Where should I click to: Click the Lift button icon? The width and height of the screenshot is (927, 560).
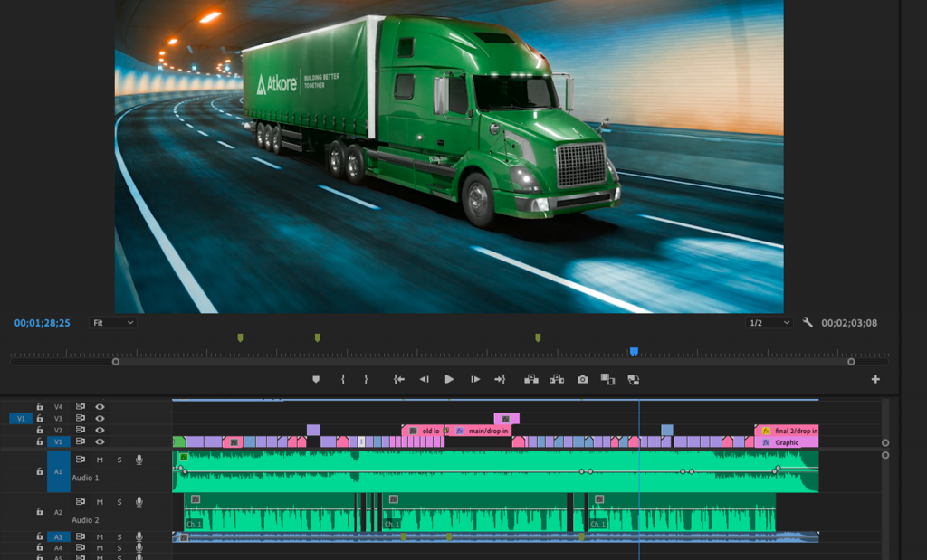pos(530,380)
